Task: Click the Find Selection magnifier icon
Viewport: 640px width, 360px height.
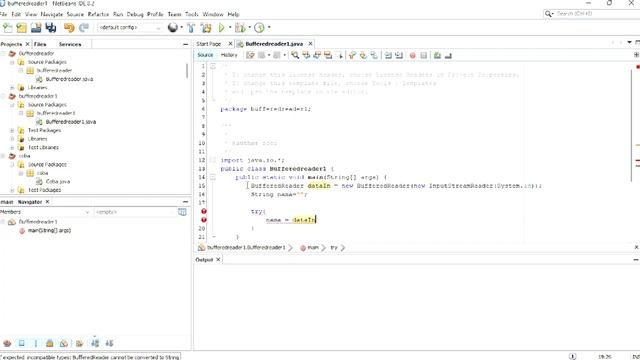Action: point(295,56)
